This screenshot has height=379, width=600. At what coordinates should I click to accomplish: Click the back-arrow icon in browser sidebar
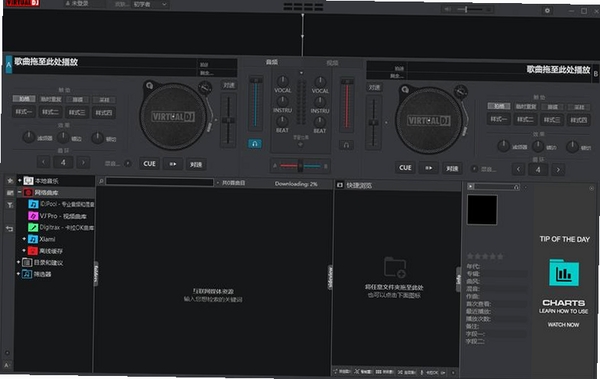10,229
